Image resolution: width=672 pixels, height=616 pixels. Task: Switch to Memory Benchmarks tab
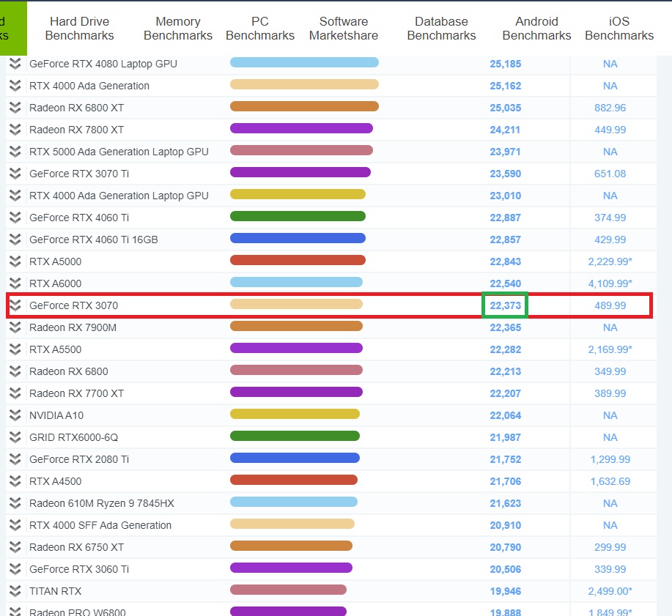click(x=178, y=29)
